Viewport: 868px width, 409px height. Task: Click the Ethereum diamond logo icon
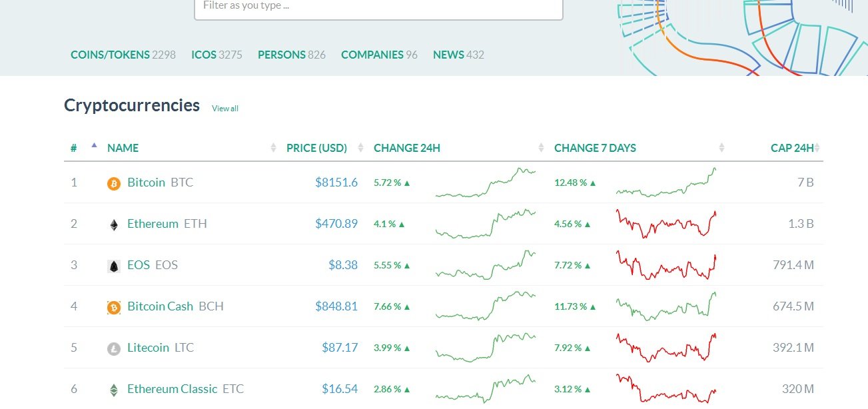114,224
